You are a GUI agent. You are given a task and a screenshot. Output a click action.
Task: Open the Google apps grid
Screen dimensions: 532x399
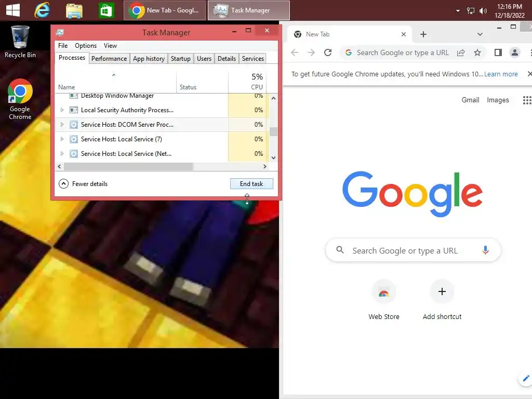(527, 100)
